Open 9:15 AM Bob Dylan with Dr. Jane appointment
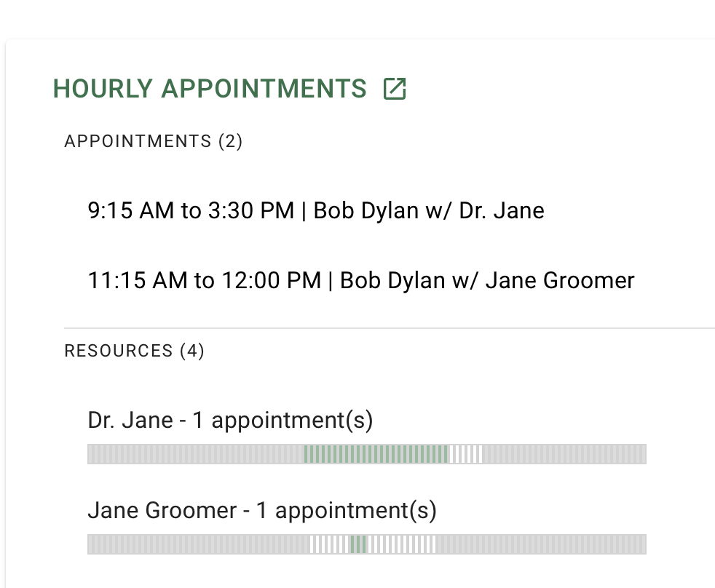 click(315, 210)
